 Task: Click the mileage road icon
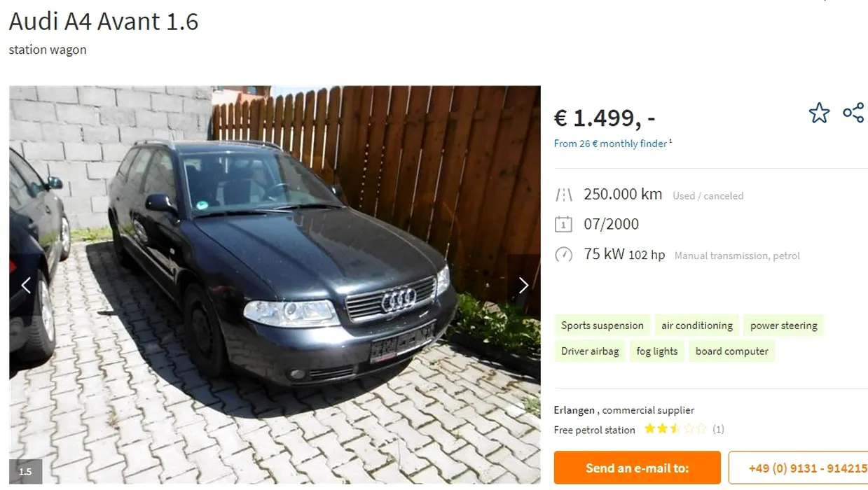point(563,195)
